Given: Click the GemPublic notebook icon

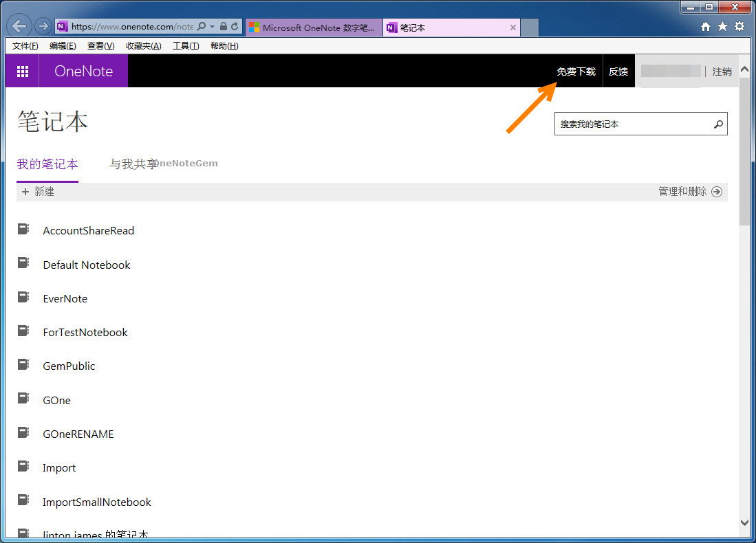Looking at the screenshot, I should pos(23,364).
